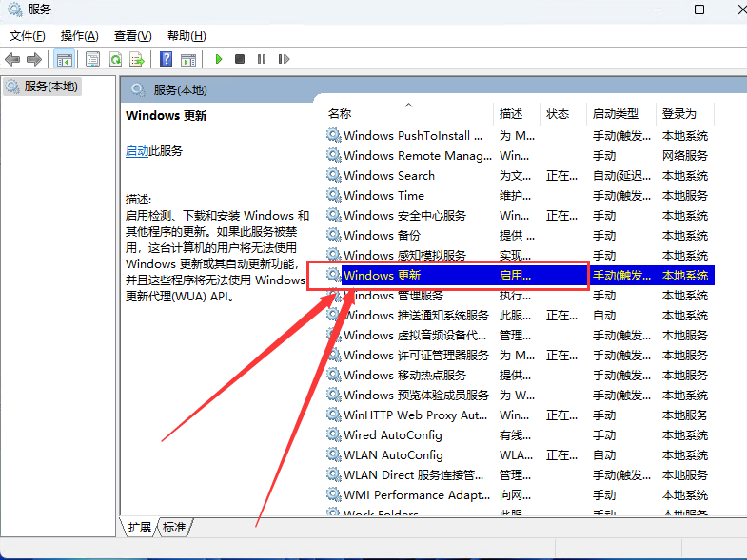The height and width of the screenshot is (560, 747).
Task: Click 网络服务 in the Remote Management row
Action: [684, 156]
